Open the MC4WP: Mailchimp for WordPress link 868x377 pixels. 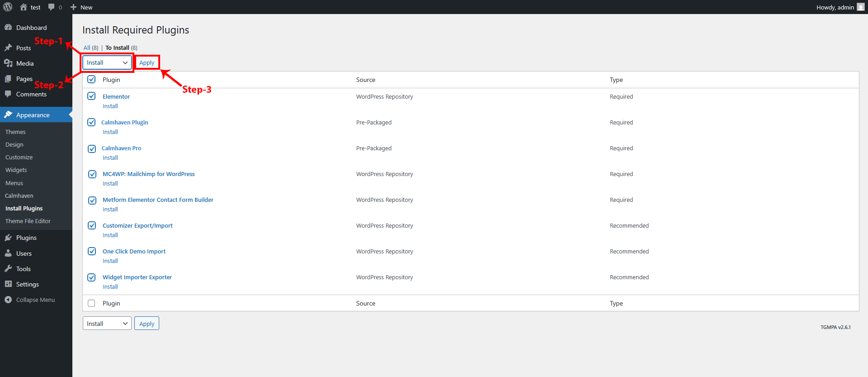(x=148, y=174)
